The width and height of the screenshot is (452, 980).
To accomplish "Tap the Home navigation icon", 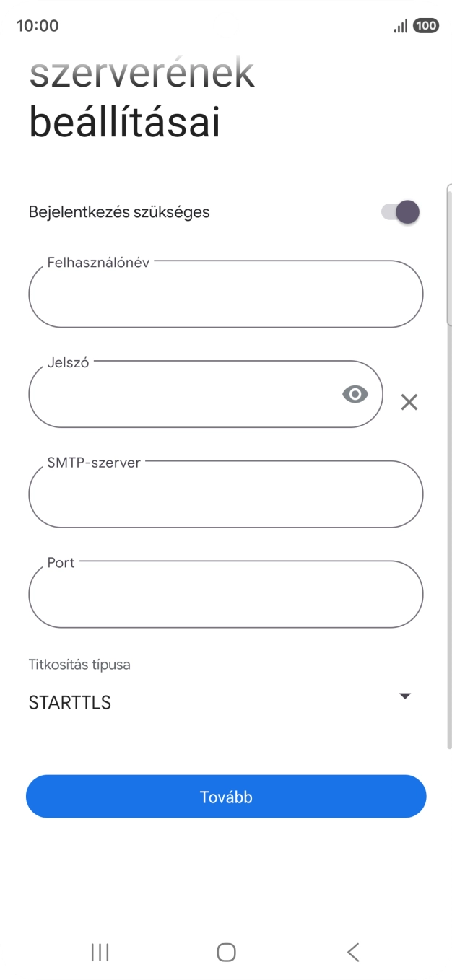I will pos(226,953).
